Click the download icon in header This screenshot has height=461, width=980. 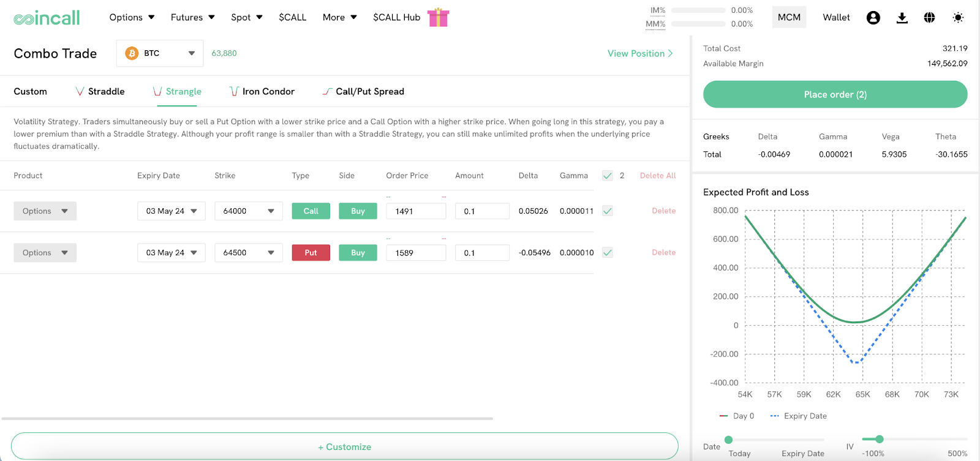902,18
